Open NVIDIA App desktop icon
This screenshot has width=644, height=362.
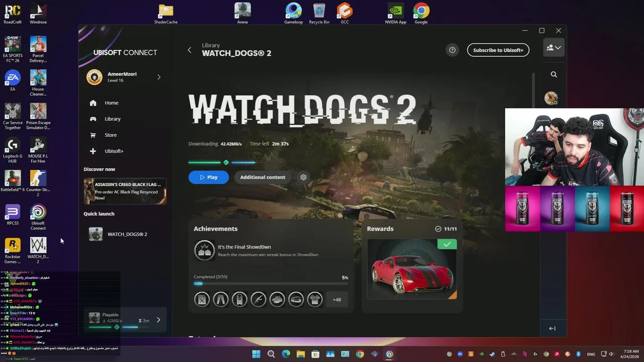[396, 14]
